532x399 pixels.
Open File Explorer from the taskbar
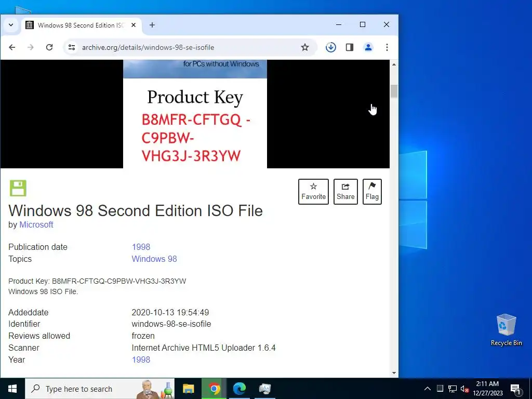tap(188, 389)
